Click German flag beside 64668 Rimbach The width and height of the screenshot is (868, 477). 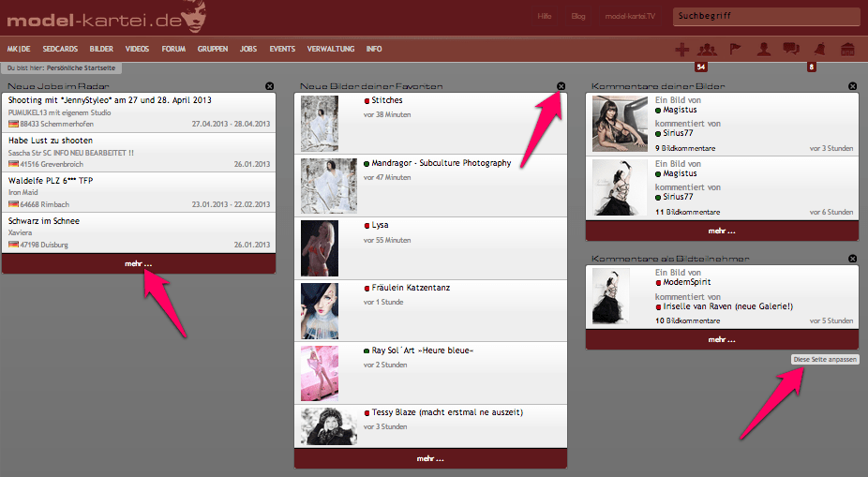13,204
